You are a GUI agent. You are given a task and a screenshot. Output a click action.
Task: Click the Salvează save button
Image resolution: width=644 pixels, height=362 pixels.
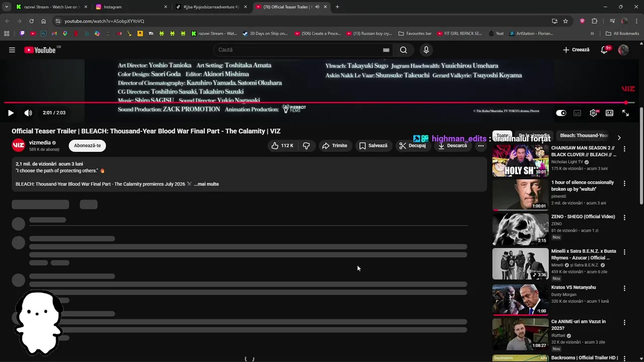point(373,146)
